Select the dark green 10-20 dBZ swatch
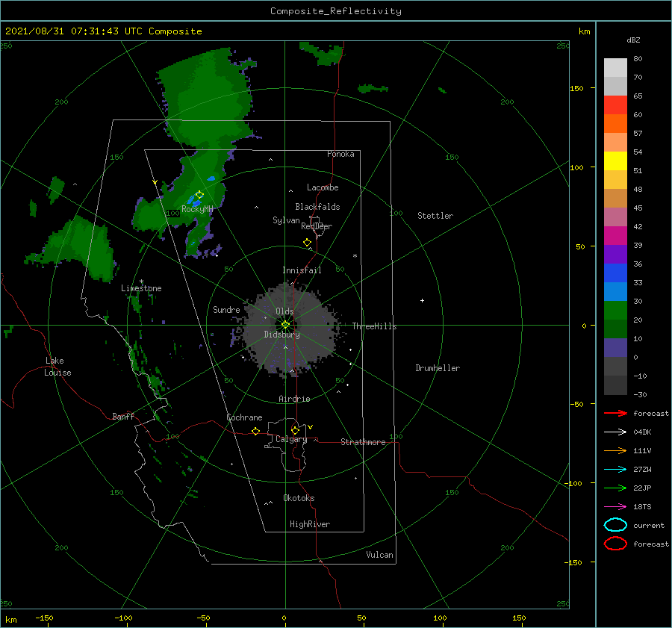 [x=615, y=329]
